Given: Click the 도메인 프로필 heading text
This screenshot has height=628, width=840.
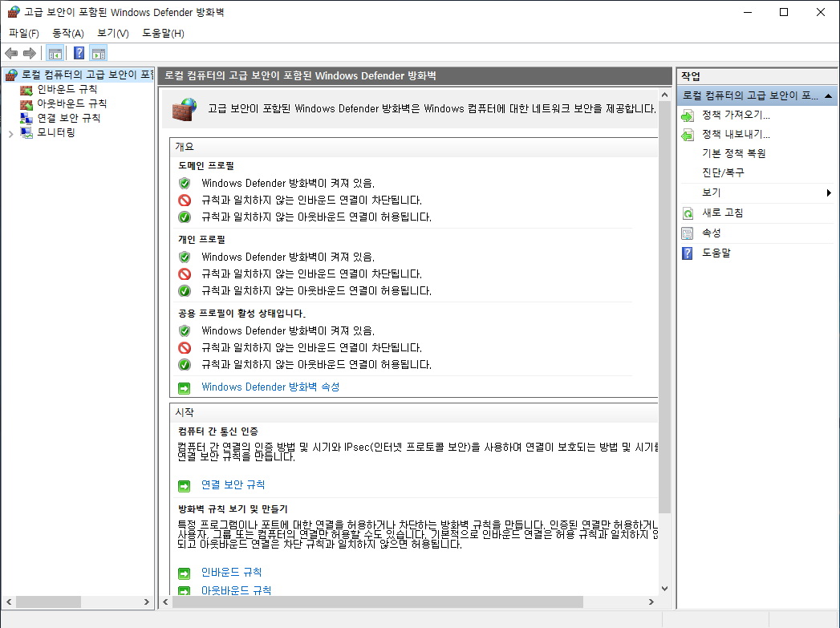Looking at the screenshot, I should click(x=206, y=166).
